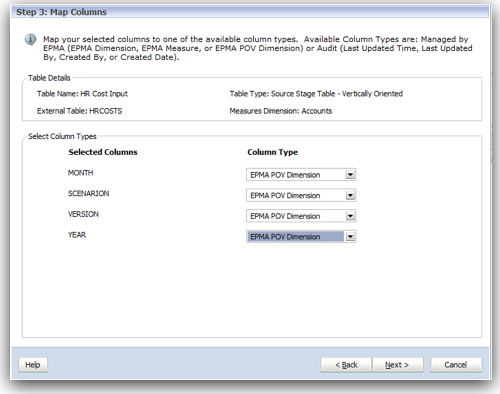The width and height of the screenshot is (500, 394).
Task: Go back with the Back button
Action: [346, 365]
